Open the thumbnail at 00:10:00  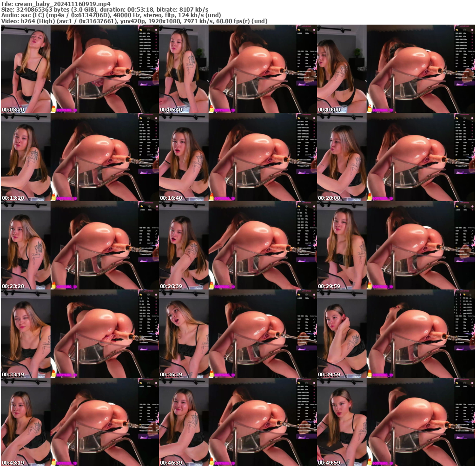click(x=396, y=69)
